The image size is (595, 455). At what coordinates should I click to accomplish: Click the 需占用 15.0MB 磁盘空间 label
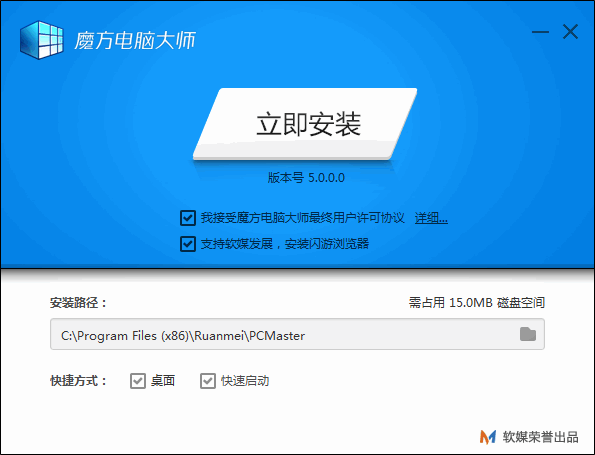[x=477, y=303]
